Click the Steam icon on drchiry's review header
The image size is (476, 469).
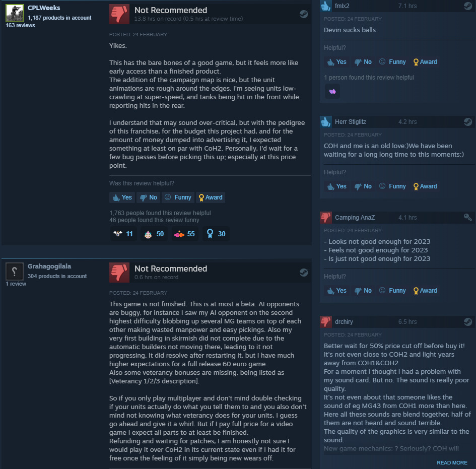pyautogui.click(x=468, y=322)
